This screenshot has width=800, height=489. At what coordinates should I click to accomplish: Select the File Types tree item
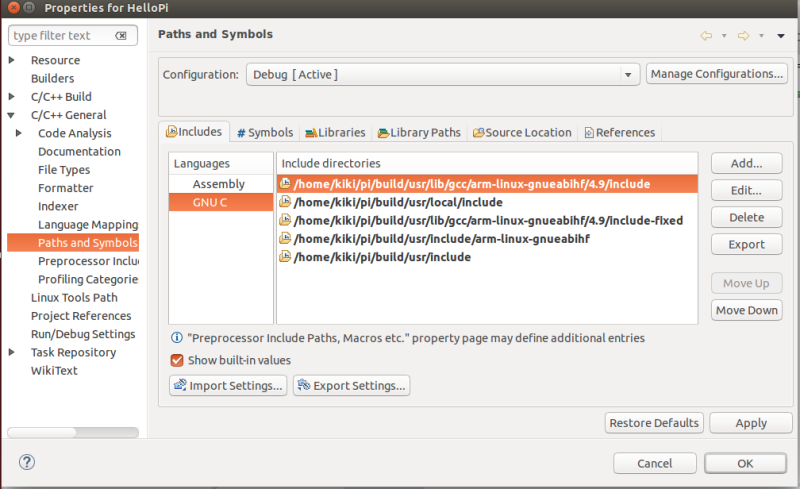tap(64, 170)
